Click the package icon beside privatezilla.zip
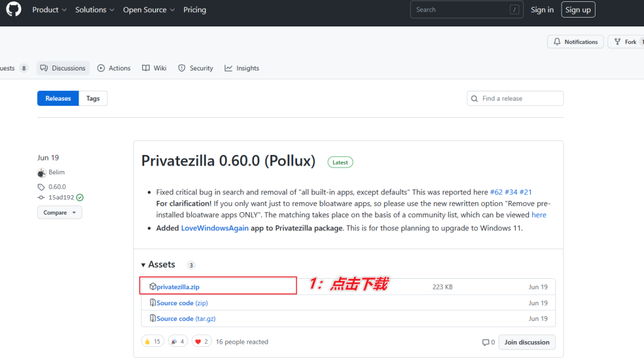This screenshot has width=644, height=362. (153, 286)
